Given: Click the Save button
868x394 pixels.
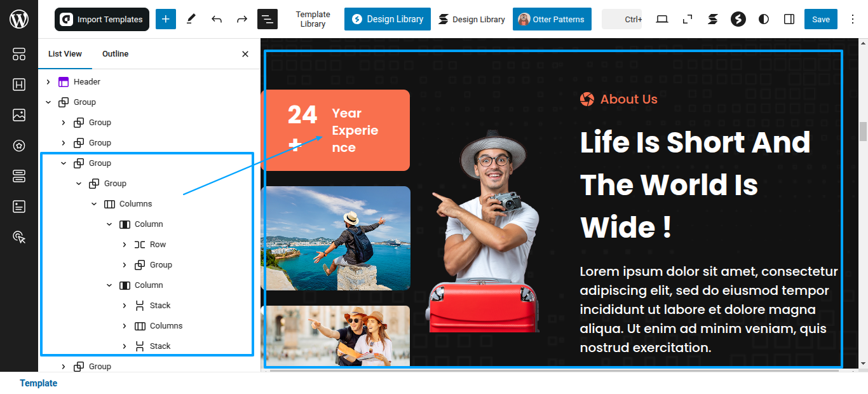Looking at the screenshot, I should pos(821,19).
